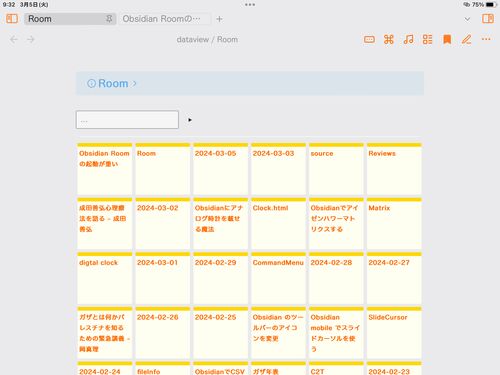This screenshot has height=375, width=500.
Task: Toggle the left sidebar panel
Action: pos(12,19)
